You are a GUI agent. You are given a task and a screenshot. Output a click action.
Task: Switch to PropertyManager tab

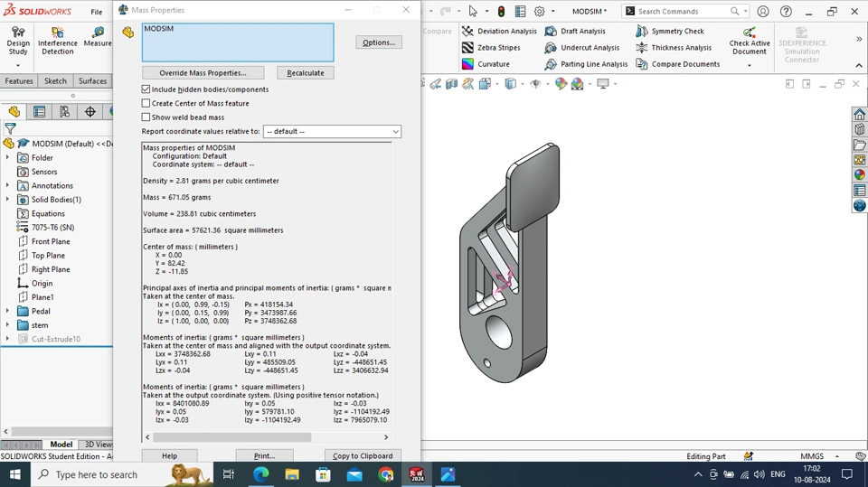[x=39, y=112]
